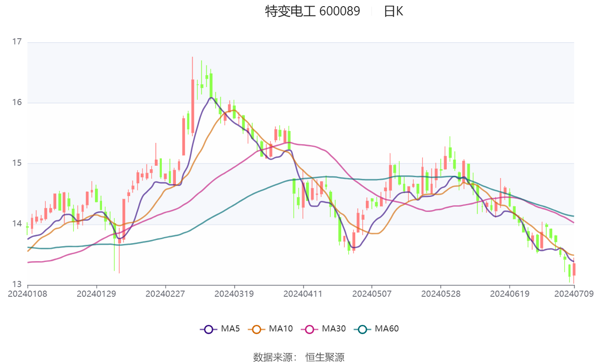Screen dimensions: 598x364
Task: Click the 15 price axis label
Action: point(17,163)
